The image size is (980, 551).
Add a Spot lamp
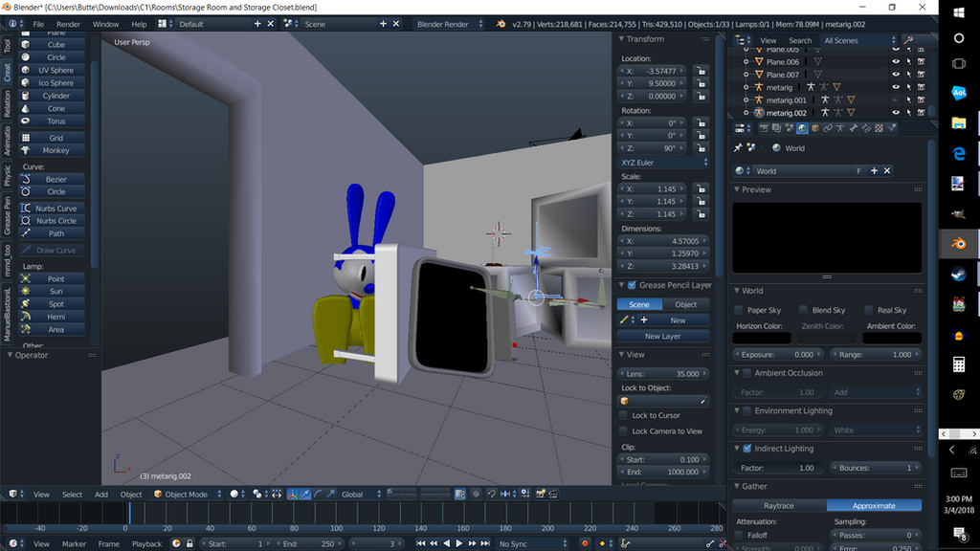tap(52, 304)
